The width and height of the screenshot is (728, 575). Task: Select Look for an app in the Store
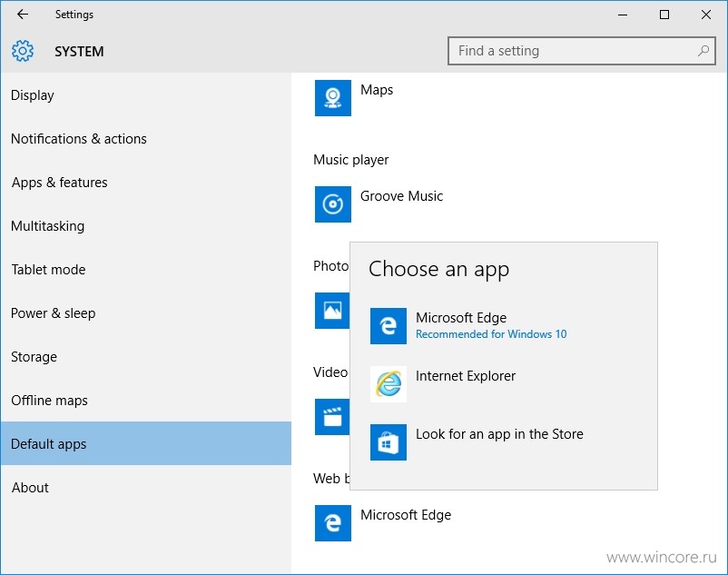pyautogui.click(x=499, y=434)
